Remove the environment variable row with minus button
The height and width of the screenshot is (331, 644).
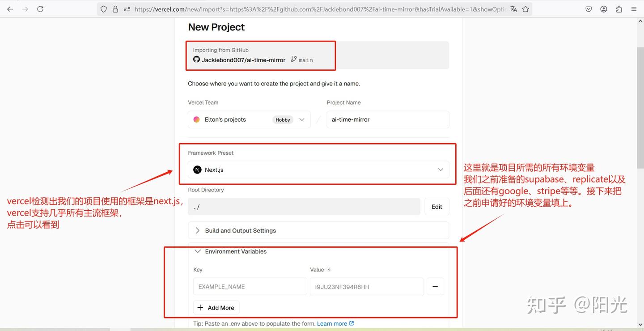pos(435,286)
